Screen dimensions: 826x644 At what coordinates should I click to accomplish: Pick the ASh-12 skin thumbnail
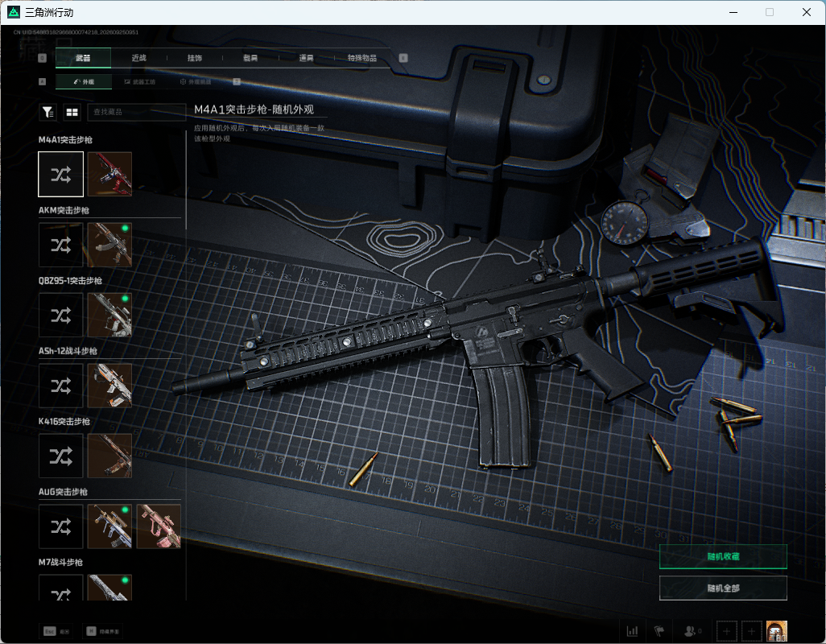pyautogui.click(x=109, y=386)
